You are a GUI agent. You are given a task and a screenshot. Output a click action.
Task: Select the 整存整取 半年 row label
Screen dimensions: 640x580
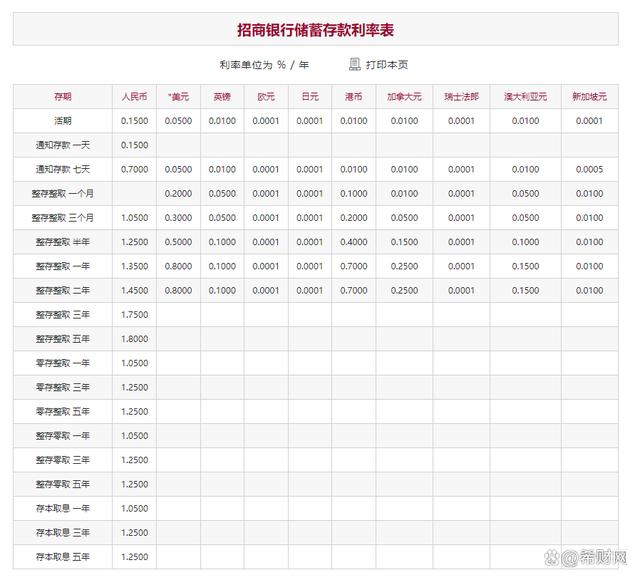tap(63, 242)
